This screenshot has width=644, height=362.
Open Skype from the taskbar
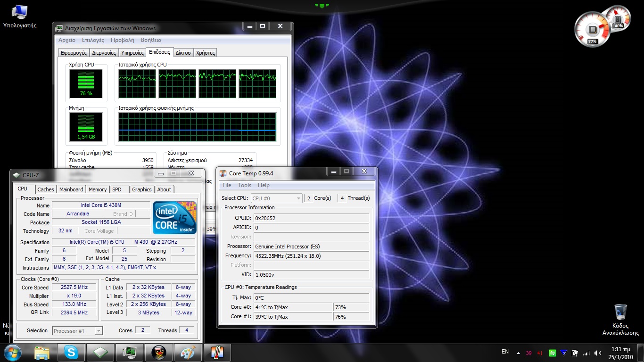click(x=71, y=352)
